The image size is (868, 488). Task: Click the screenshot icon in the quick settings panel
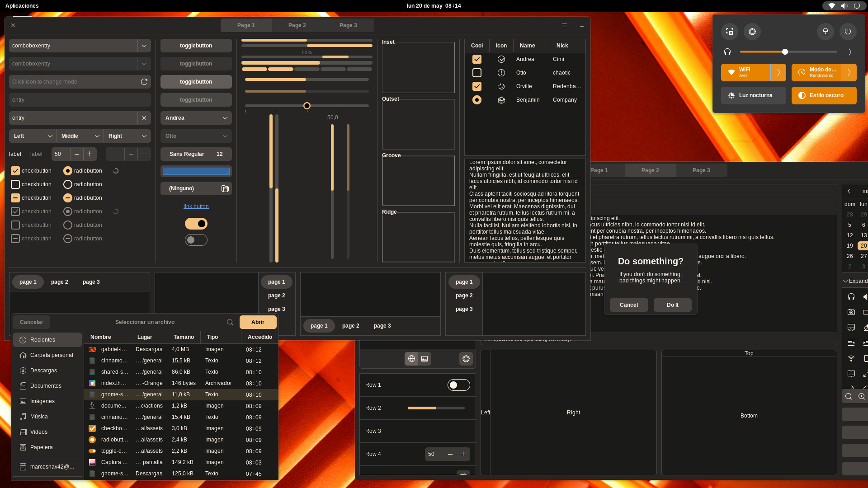pos(730,32)
